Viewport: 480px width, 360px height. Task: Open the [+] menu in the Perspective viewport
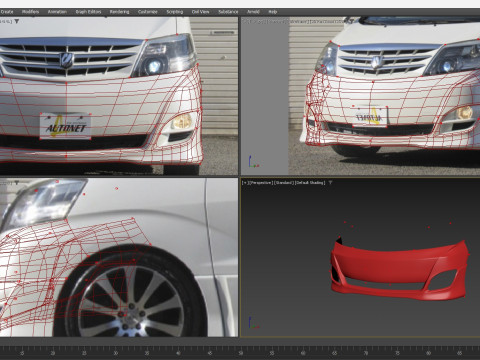(245, 183)
